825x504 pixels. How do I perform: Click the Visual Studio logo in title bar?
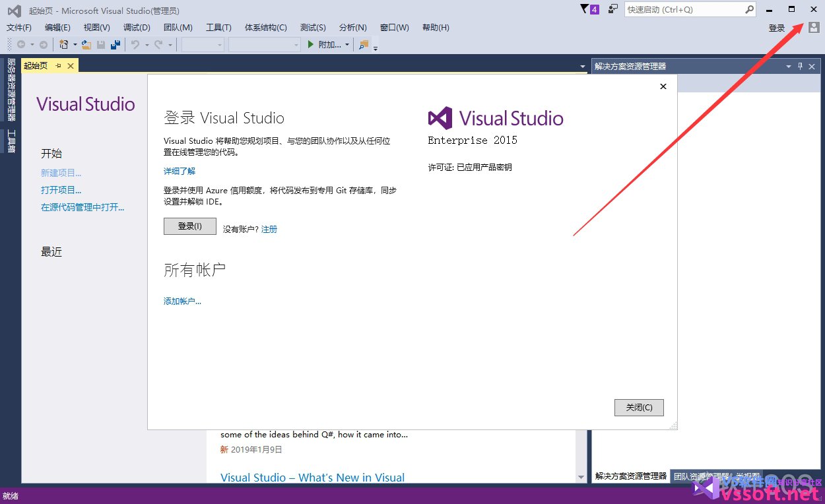click(x=15, y=11)
